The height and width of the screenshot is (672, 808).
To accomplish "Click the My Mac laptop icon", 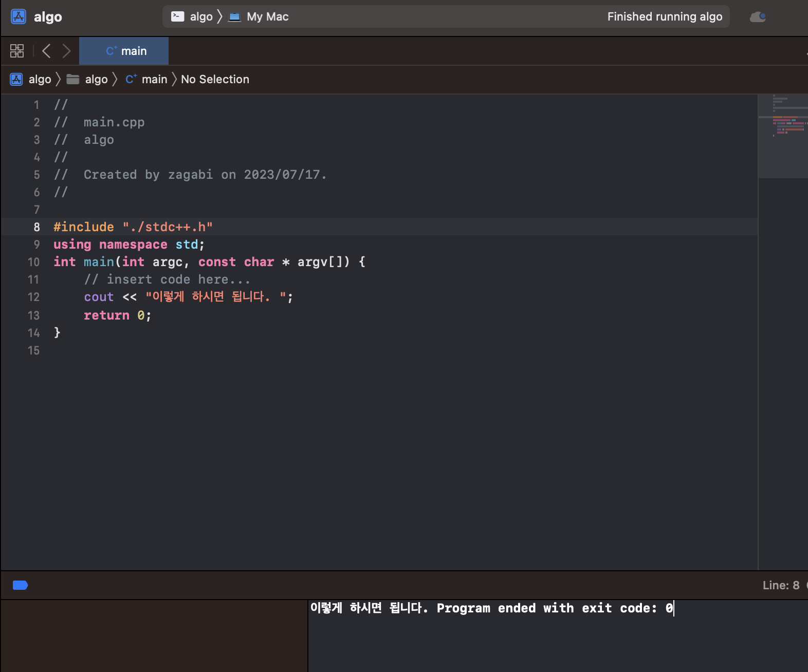I will (x=234, y=17).
